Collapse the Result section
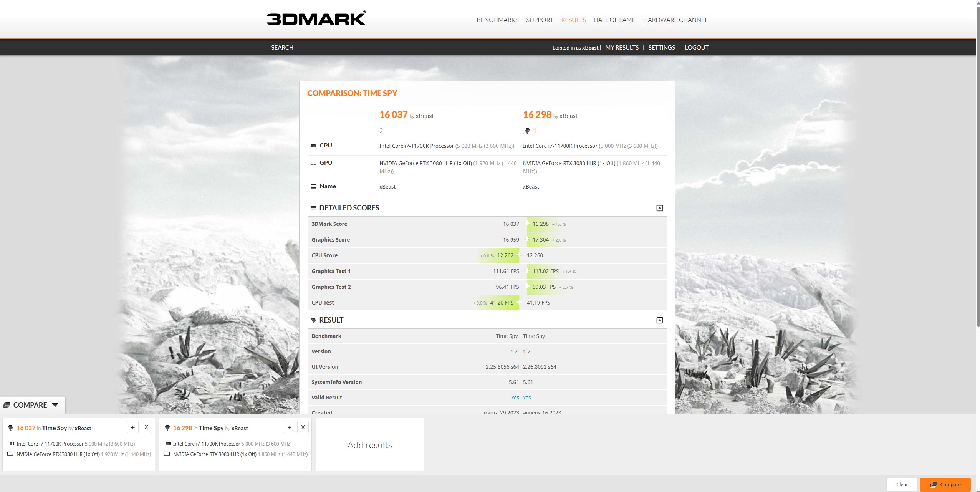 pyautogui.click(x=659, y=320)
